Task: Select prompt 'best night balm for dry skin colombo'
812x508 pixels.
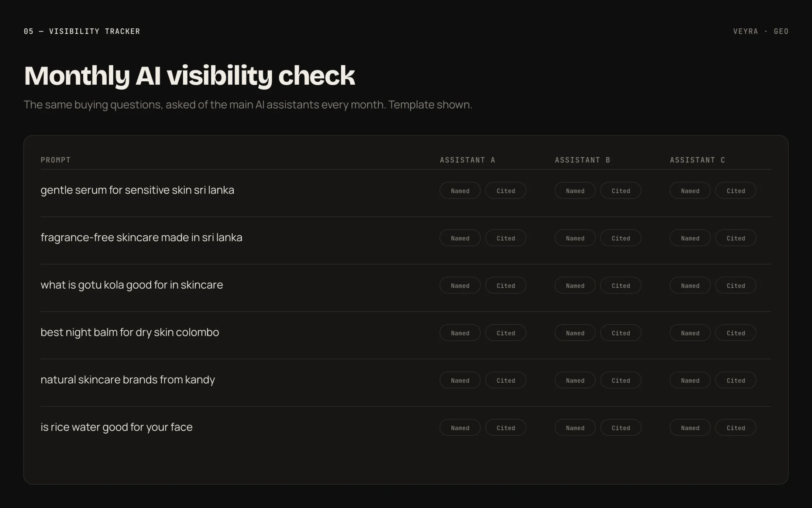Action: [x=130, y=332]
